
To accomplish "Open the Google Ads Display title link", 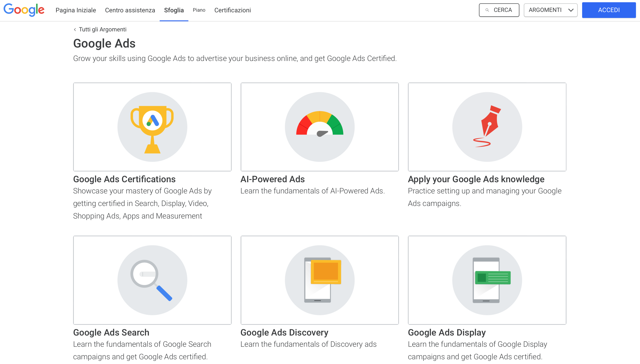I will pos(447,332).
